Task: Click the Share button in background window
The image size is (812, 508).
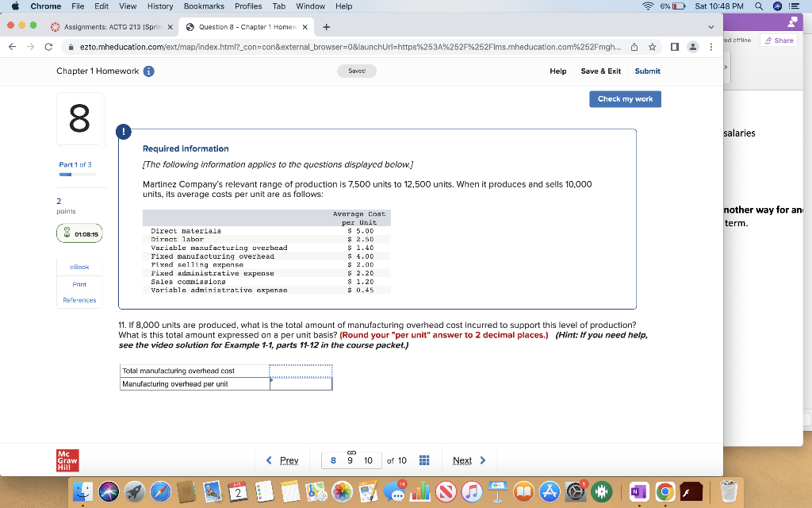Action: pyautogui.click(x=779, y=40)
